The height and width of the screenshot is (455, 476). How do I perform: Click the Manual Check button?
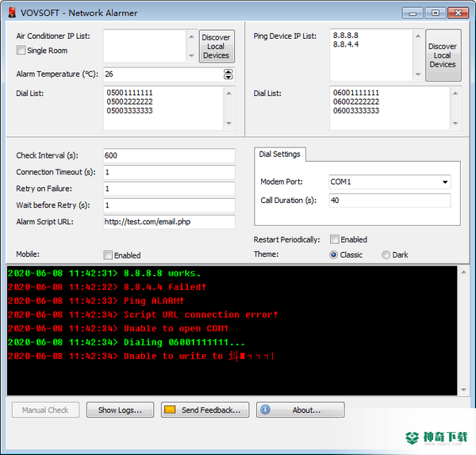(45, 410)
